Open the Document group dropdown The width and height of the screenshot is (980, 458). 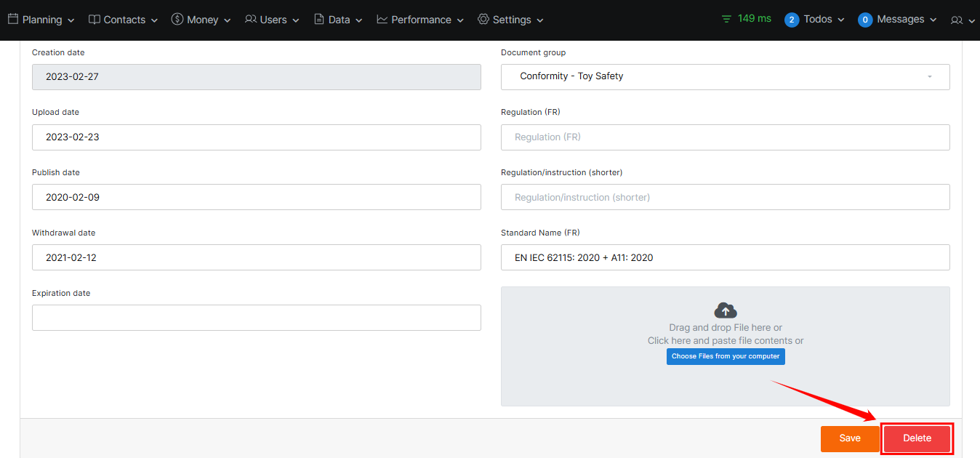pyautogui.click(x=725, y=77)
